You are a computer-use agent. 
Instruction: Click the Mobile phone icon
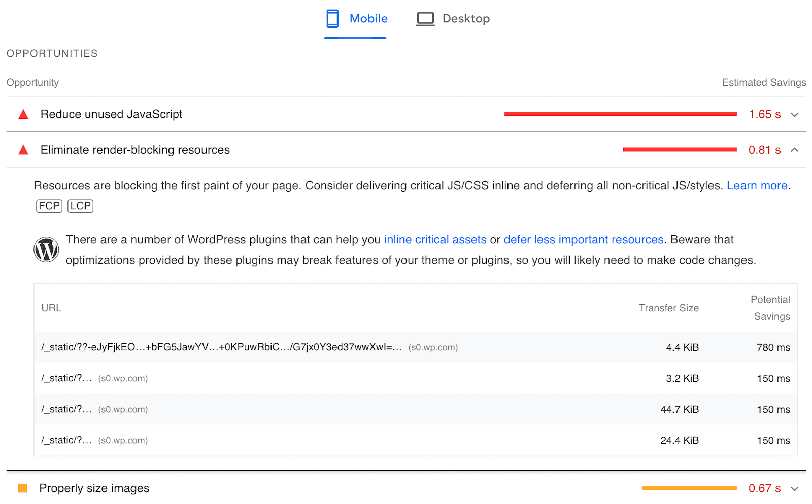[x=332, y=19]
